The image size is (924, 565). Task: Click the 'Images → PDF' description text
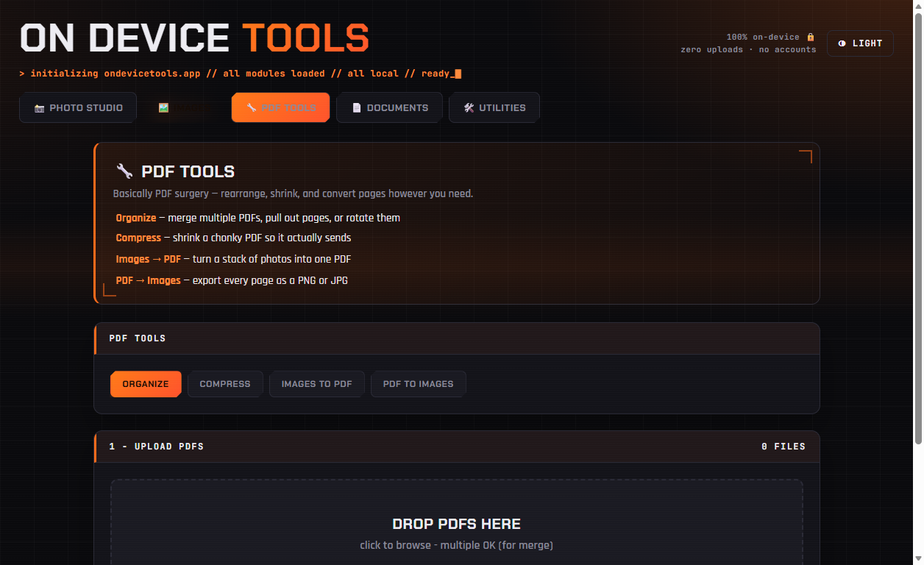point(149,259)
